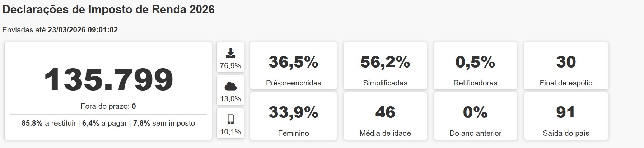The image size is (644, 148).
Task: Click the Feminino 33,9% card
Action: point(293,116)
